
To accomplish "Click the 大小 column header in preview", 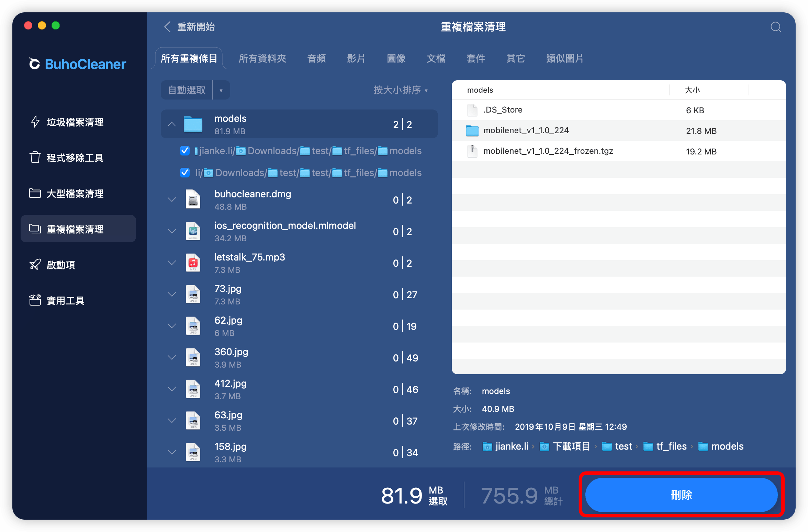I will click(692, 90).
